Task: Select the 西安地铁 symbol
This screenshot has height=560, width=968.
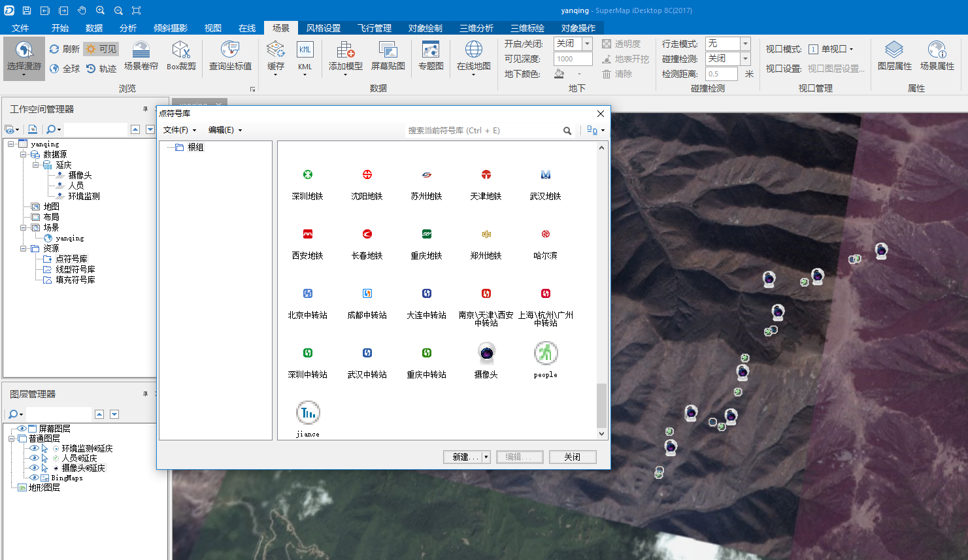Action: coord(308,244)
